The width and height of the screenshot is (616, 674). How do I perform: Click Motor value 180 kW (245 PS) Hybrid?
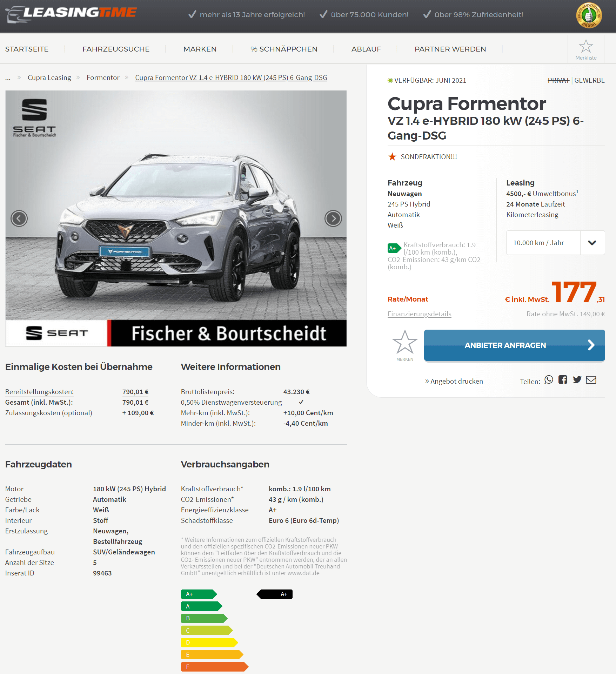tap(129, 489)
